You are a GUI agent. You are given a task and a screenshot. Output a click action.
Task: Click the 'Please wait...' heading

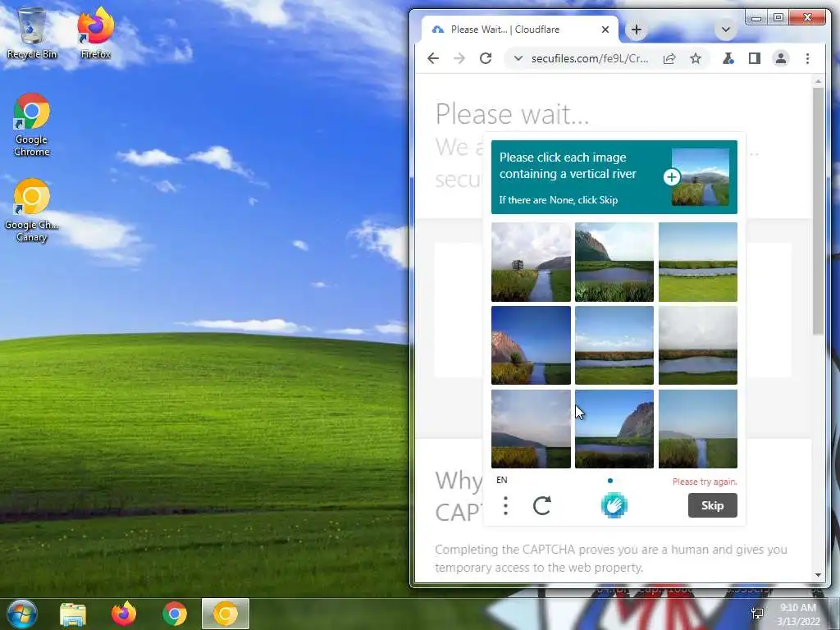click(x=512, y=114)
